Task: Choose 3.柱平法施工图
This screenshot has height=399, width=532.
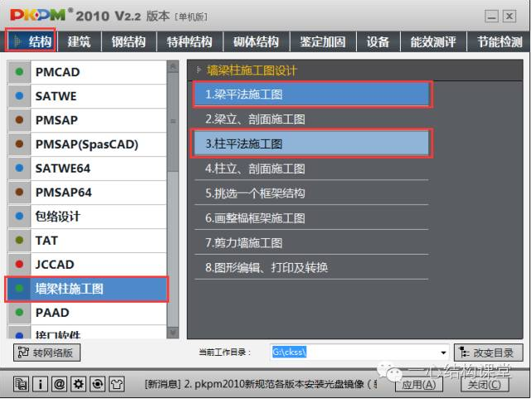Action: pyautogui.click(x=311, y=144)
